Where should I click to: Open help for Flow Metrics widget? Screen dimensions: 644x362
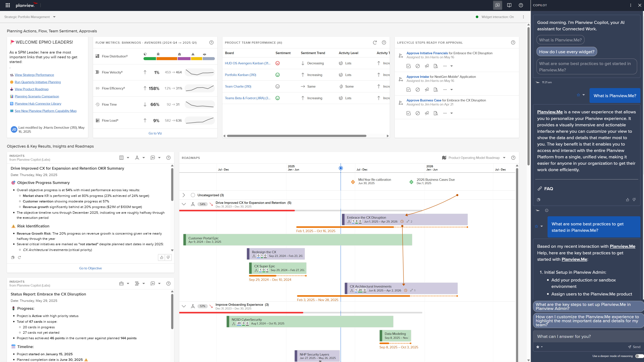tap(211, 42)
